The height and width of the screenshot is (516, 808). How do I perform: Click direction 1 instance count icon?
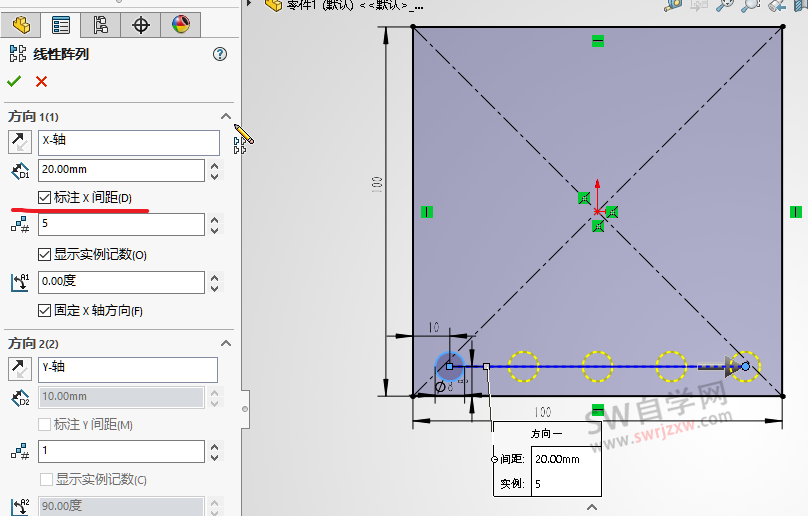coord(20,225)
